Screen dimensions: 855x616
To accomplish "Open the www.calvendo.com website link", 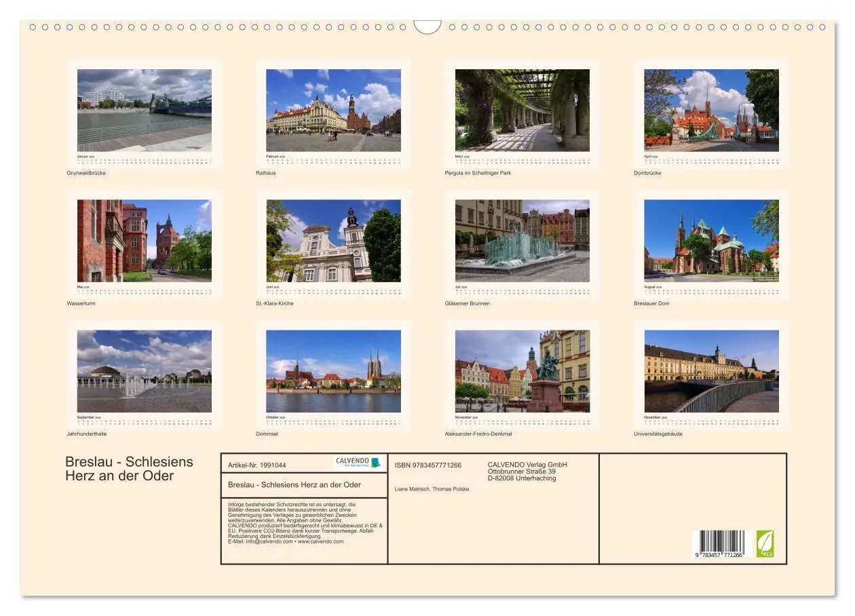I will click(x=320, y=541).
